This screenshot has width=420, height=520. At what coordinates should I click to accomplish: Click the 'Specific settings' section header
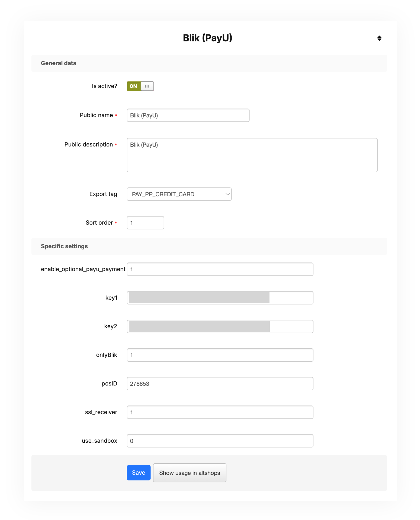coord(64,246)
